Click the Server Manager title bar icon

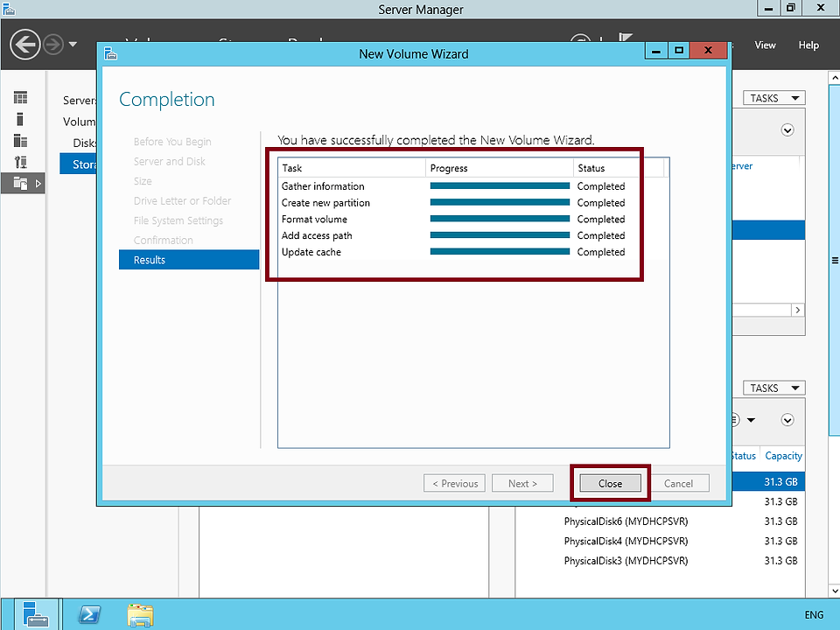[8, 9]
